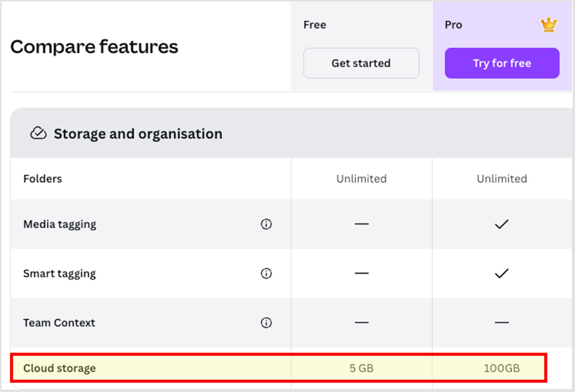Image resolution: width=575 pixels, height=392 pixels.
Task: Click the crown icon beside Pro
Action: pyautogui.click(x=548, y=24)
